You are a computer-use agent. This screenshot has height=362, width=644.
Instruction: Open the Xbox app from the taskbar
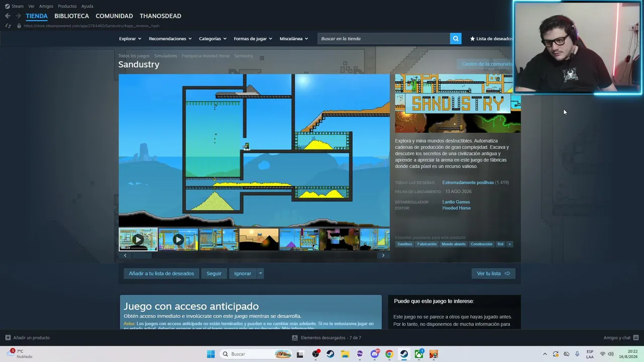(419, 354)
